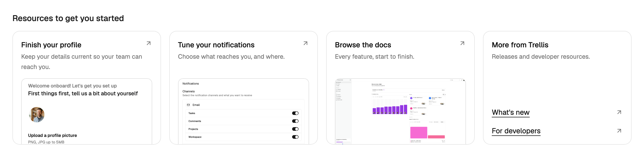Click arrow icon beside For developers
Image resolution: width=644 pixels, height=157 pixels.
[619, 131]
